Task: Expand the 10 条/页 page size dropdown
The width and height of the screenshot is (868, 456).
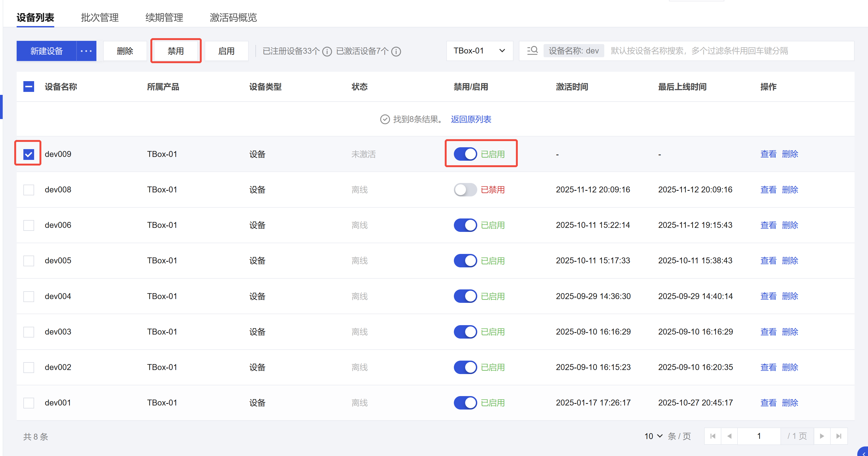Action: tap(653, 436)
